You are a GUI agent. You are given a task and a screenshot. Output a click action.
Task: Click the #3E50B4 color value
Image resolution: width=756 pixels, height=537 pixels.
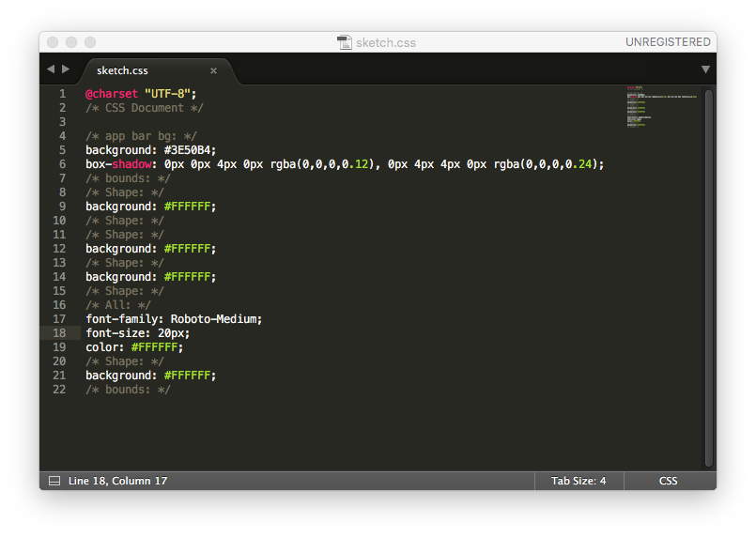click(187, 150)
